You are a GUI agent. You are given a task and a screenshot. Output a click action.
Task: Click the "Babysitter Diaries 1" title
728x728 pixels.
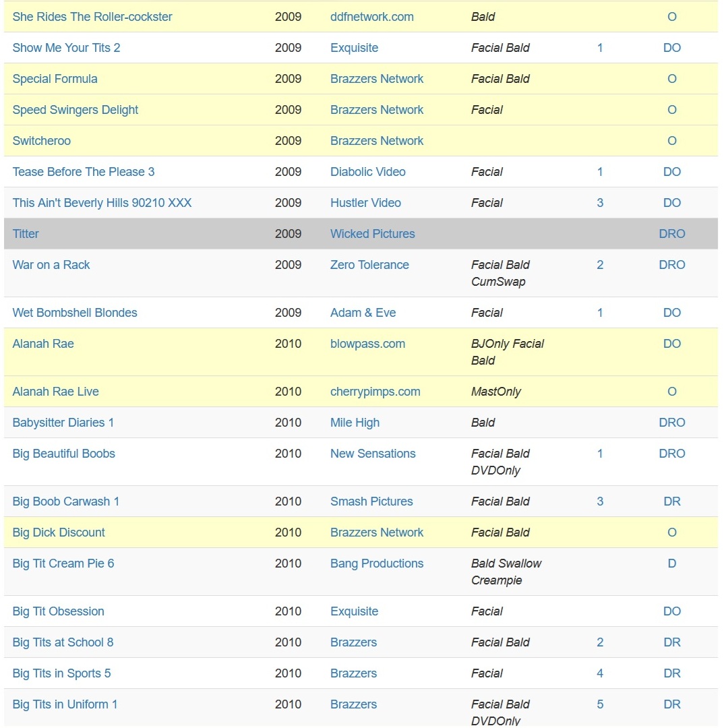coord(63,423)
